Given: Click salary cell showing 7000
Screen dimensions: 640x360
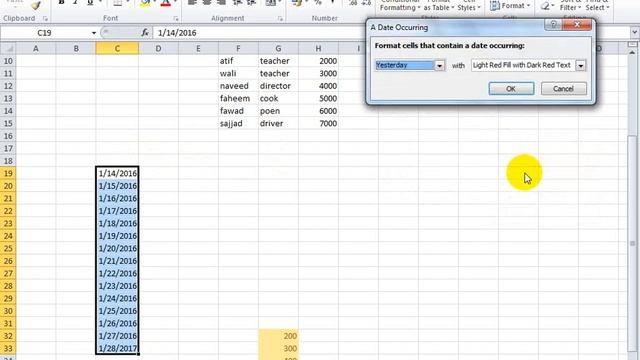Looking at the screenshot, I should click(318, 124).
